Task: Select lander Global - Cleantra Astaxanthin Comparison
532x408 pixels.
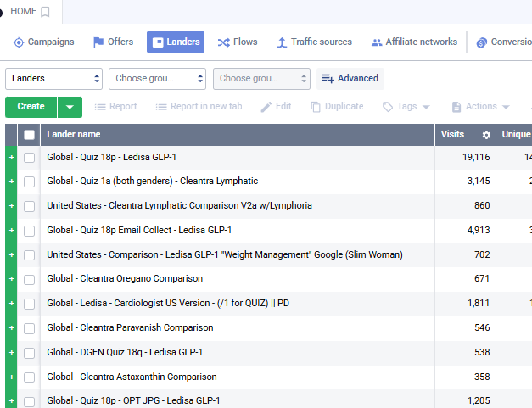Action: [x=132, y=377]
